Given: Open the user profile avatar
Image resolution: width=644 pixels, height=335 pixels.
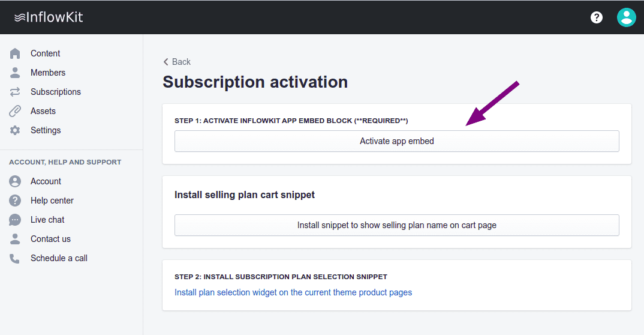Looking at the screenshot, I should [x=626, y=17].
